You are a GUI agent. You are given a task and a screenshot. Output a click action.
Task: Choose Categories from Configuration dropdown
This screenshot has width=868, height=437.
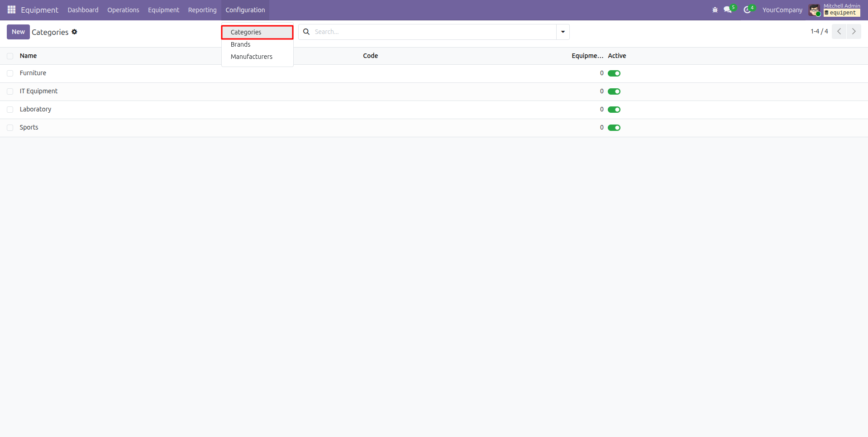[x=258, y=32]
